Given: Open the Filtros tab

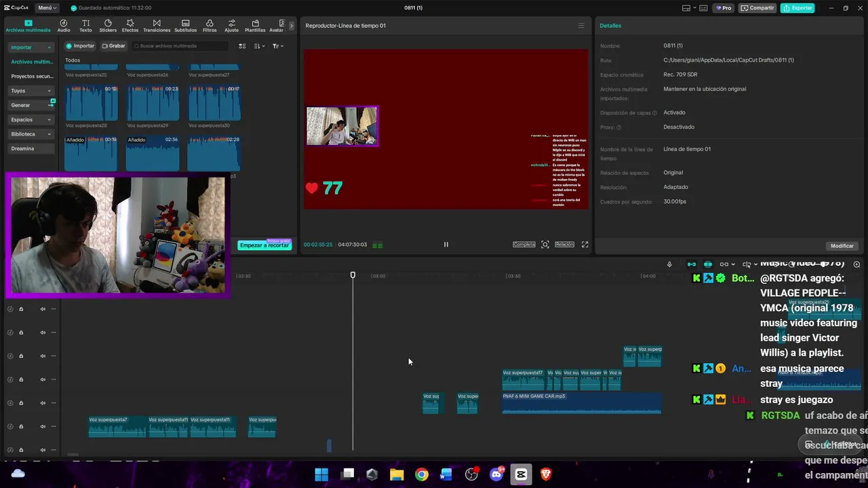Looking at the screenshot, I should point(210,26).
